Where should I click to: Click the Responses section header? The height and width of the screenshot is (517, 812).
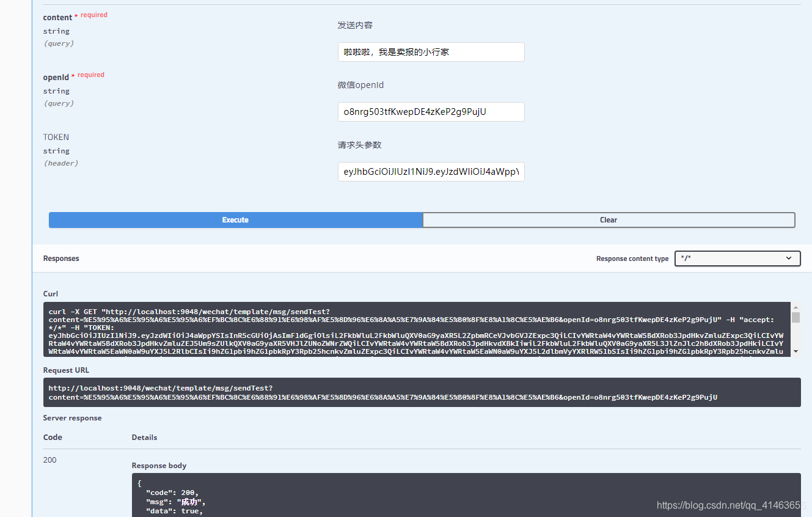[x=61, y=258]
